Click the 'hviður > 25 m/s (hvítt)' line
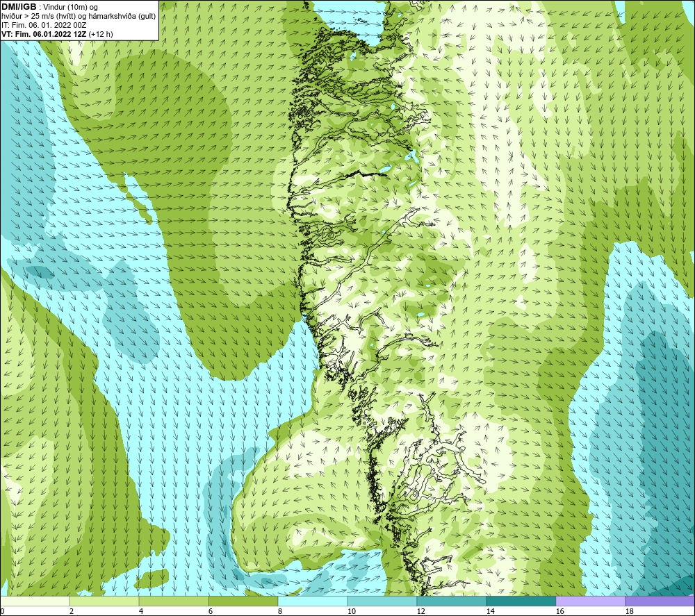 78,17
